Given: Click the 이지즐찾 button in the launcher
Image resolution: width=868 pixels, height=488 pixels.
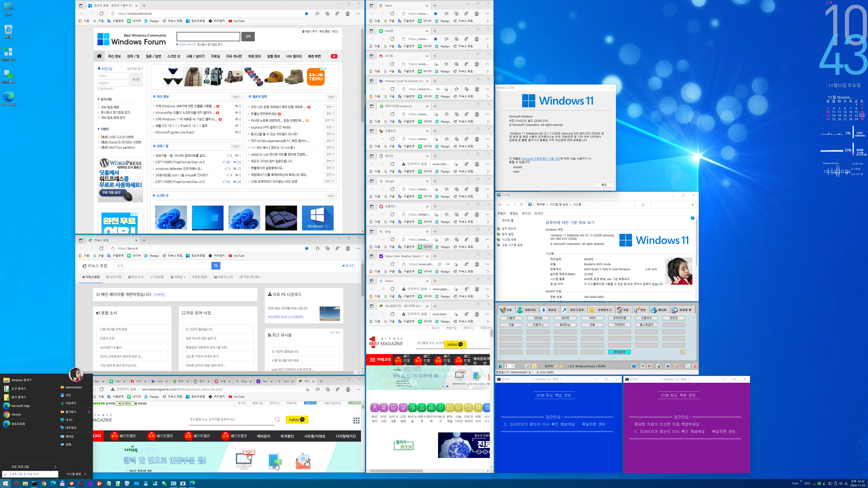Looking at the screenshot, I should [x=619, y=352].
